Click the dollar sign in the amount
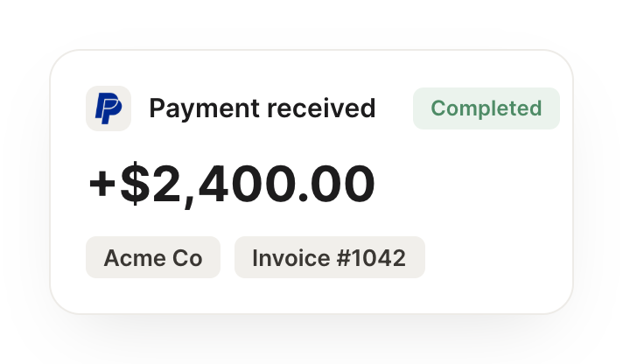The height and width of the screenshot is (364, 623). [x=135, y=184]
